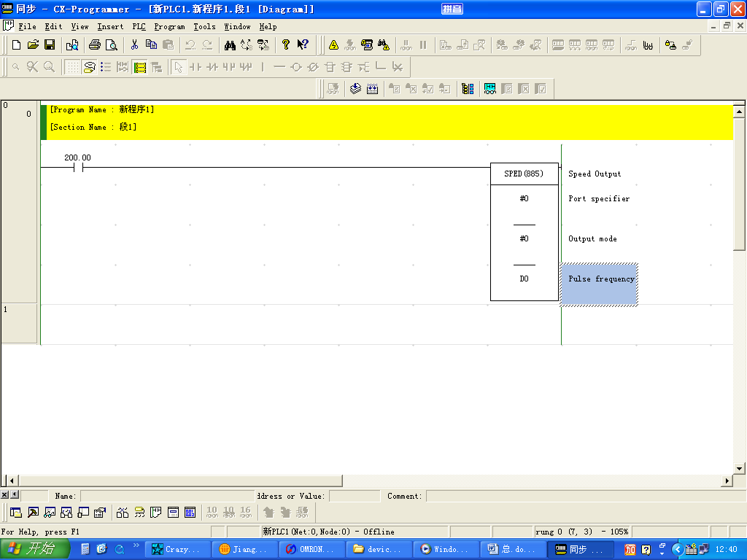Click the Print icon
The image size is (747, 560).
pyautogui.click(x=94, y=44)
